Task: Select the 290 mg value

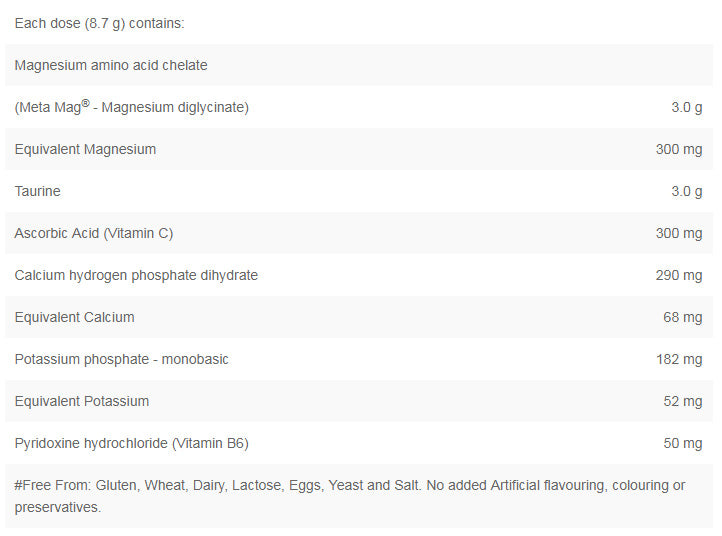Action: 679,275
